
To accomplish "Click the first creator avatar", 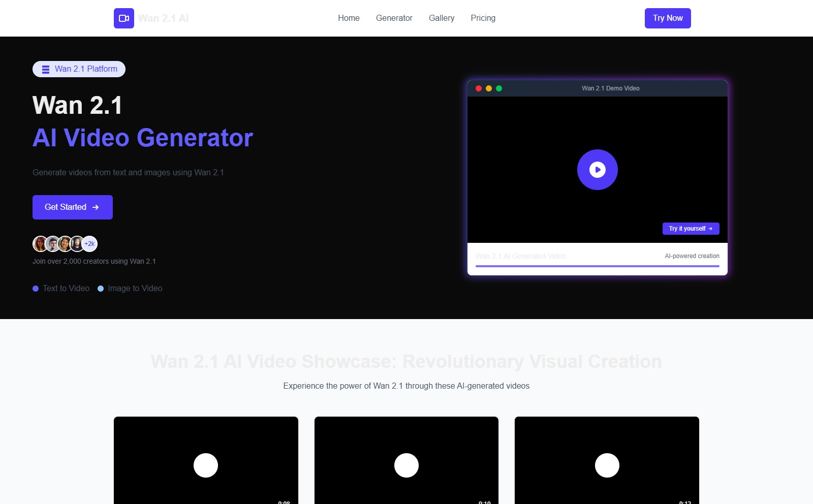I will click(41, 244).
